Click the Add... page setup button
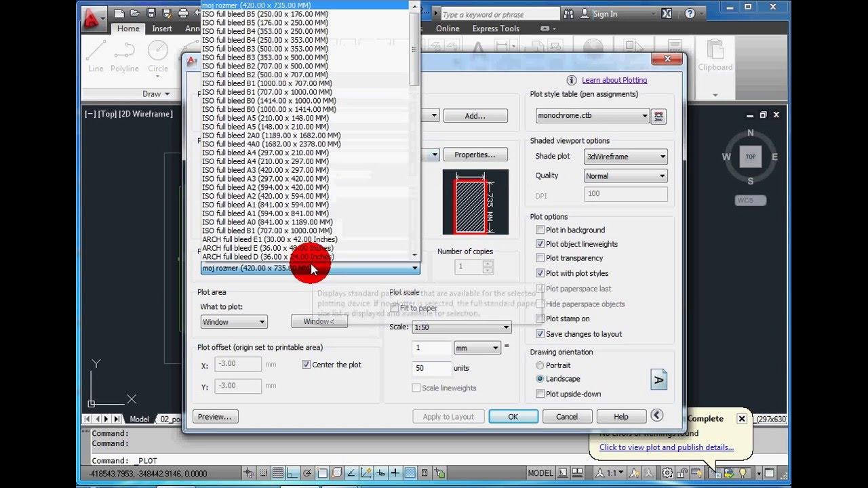This screenshot has width=868, height=488. [475, 116]
